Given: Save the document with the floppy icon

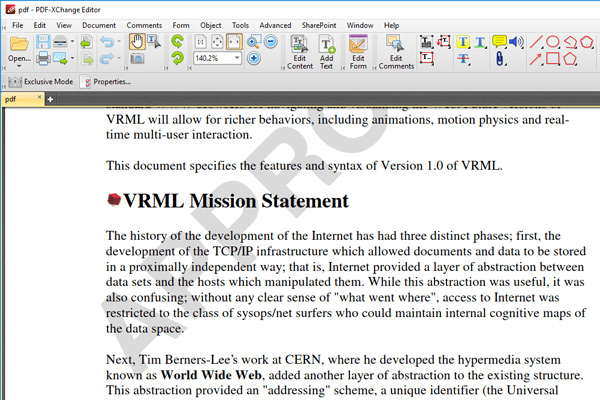Looking at the screenshot, I should click(x=43, y=42).
